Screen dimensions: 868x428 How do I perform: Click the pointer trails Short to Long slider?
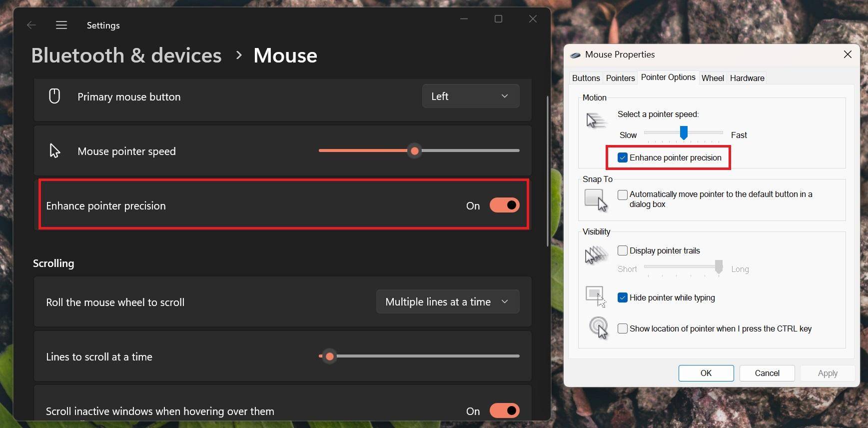(684, 267)
